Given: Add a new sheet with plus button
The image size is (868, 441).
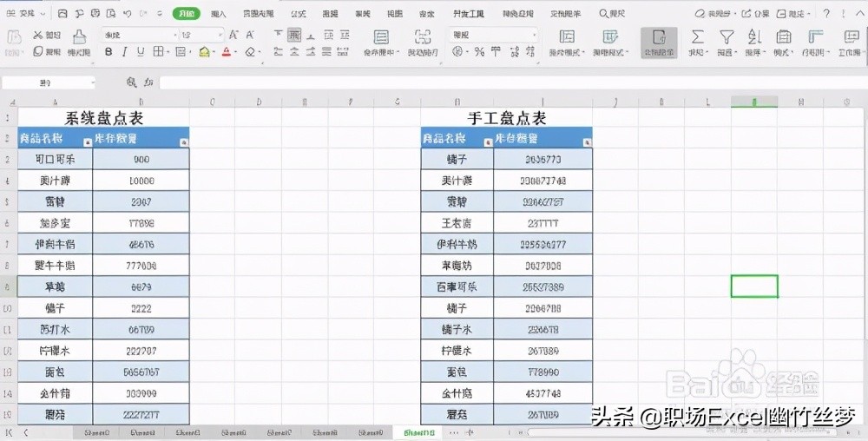Looking at the screenshot, I should [x=470, y=432].
